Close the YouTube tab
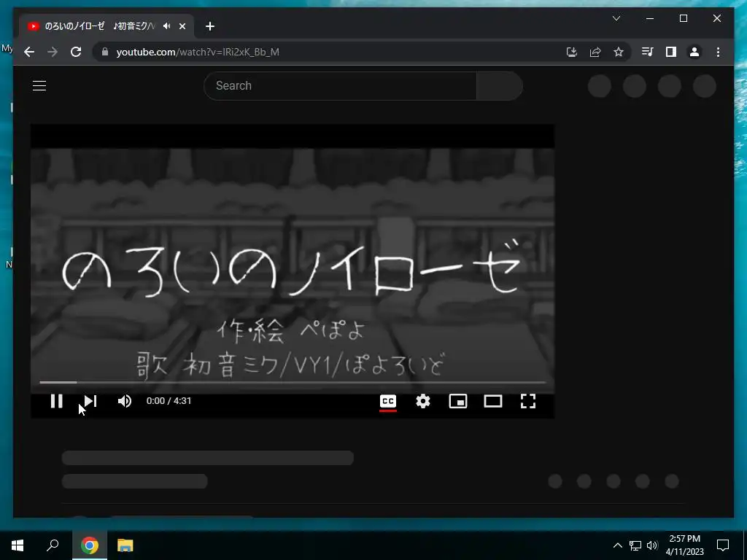This screenshot has height=560, width=747. 182,27
